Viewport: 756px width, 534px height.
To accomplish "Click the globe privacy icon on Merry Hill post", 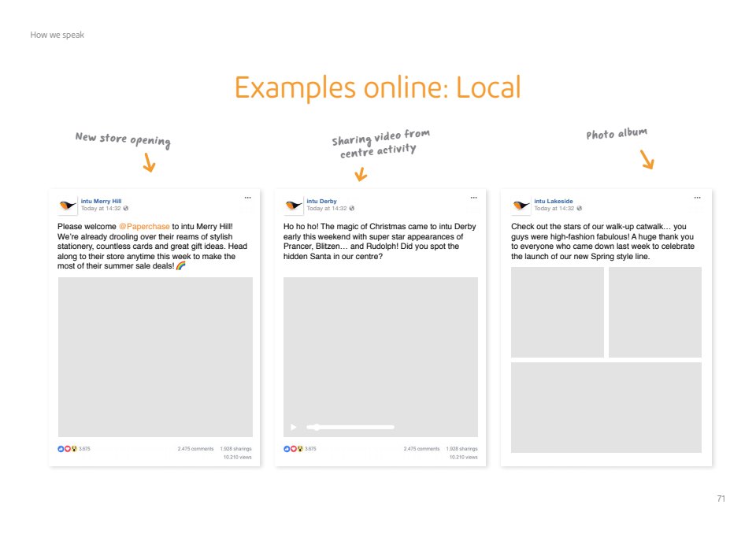I will pos(126,209).
